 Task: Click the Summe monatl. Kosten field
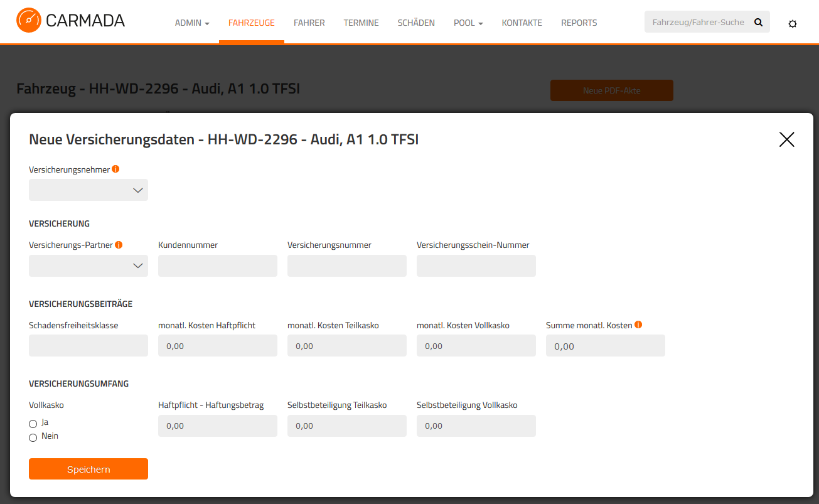click(606, 345)
